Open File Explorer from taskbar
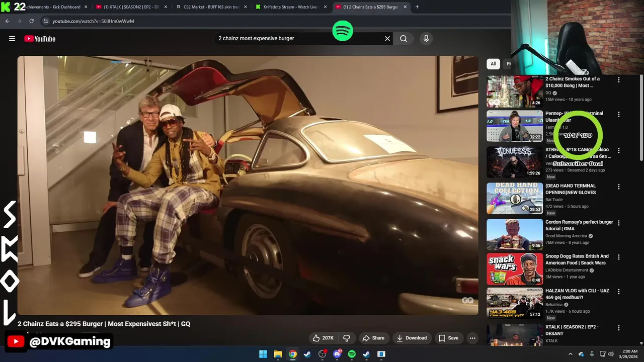 (278, 354)
